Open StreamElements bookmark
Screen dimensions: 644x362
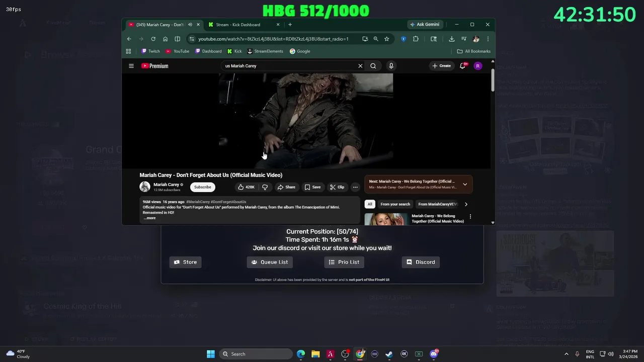pos(265,51)
